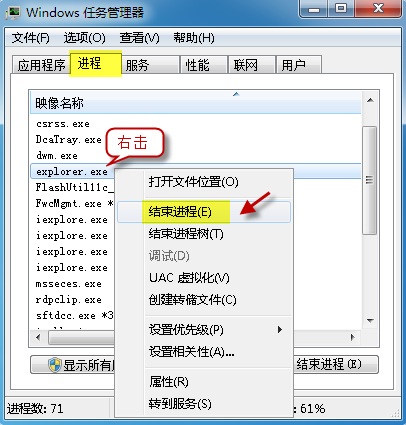This screenshot has width=406, height=425.
Task: Click the Task Manager title bar icon
Action: pos(13,12)
